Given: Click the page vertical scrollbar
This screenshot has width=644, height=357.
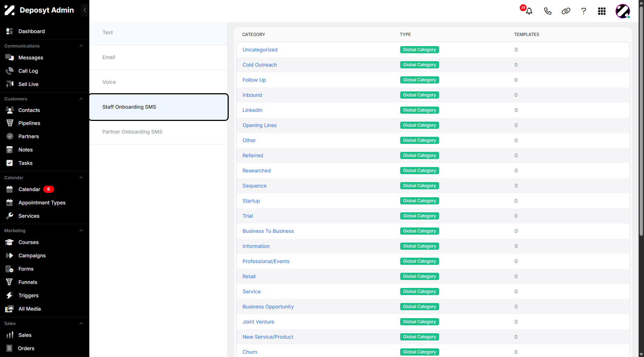Looking at the screenshot, I should tap(641, 121).
